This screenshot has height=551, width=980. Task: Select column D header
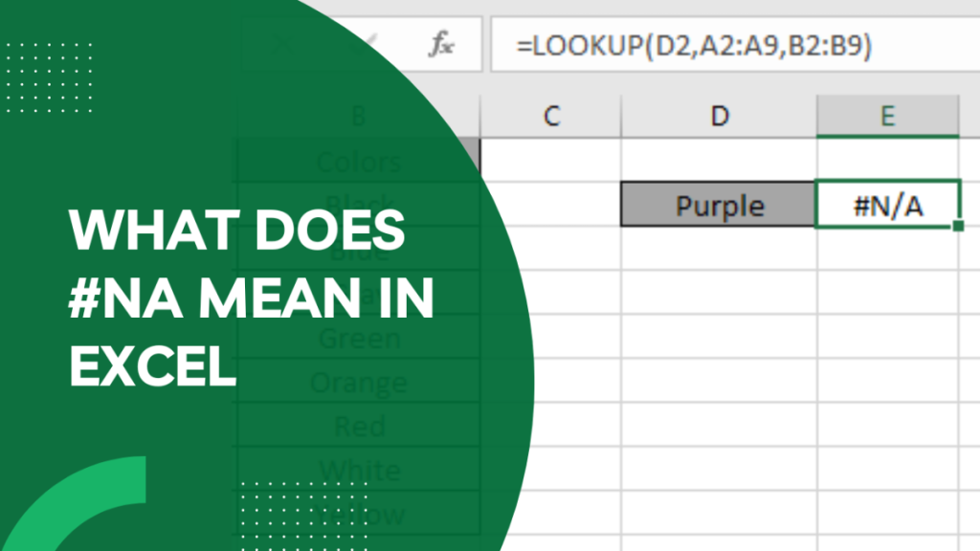719,117
